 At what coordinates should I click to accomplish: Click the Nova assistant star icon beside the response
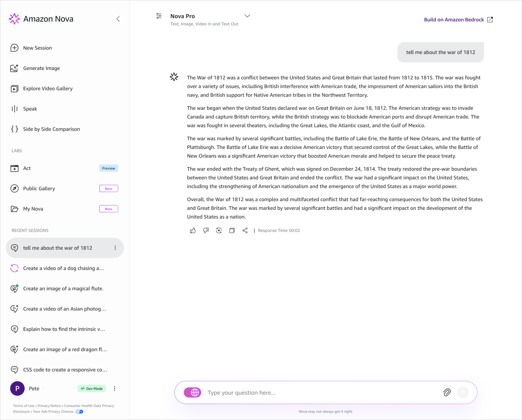click(x=174, y=77)
